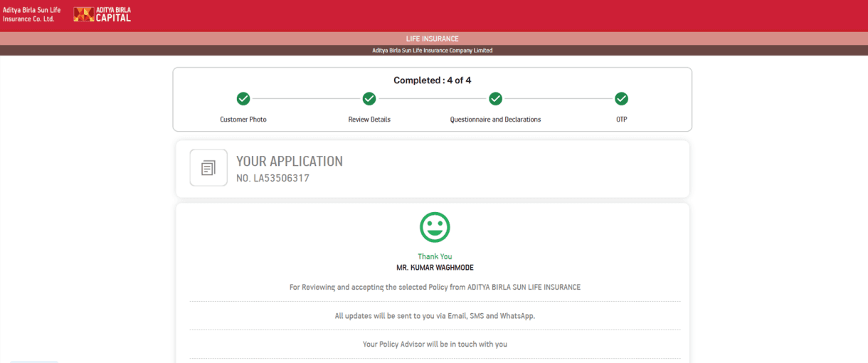Click the application document icon
868x363 pixels.
point(208,168)
